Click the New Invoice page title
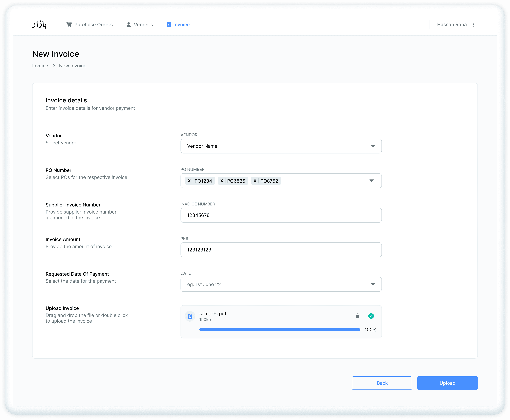Screen dimensions: 510x420 point(56,54)
